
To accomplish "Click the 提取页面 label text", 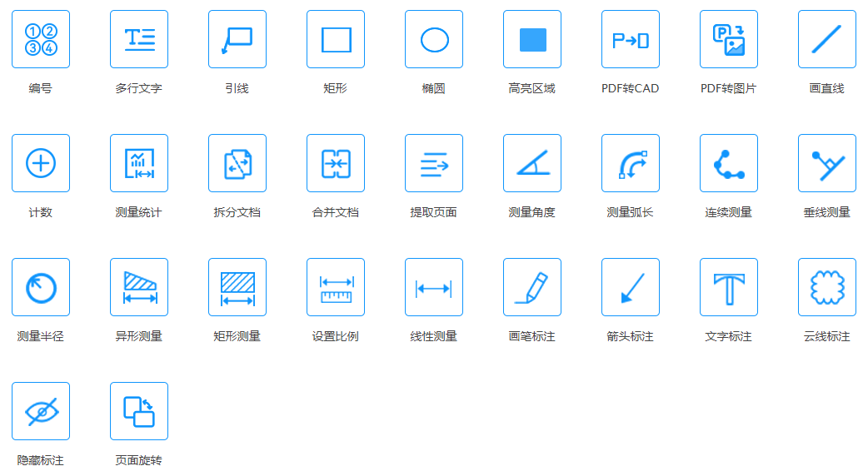I will 434,212.
